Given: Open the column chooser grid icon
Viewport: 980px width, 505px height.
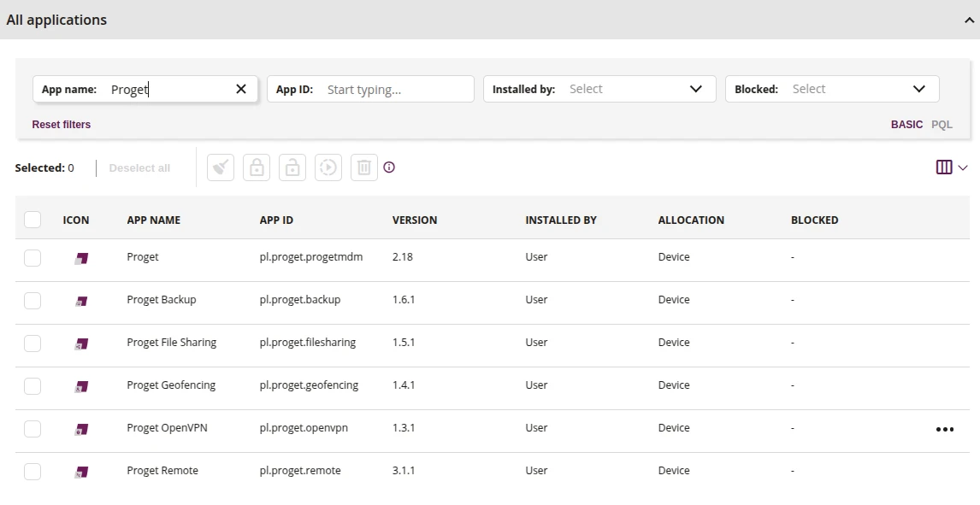Looking at the screenshot, I should coord(944,167).
